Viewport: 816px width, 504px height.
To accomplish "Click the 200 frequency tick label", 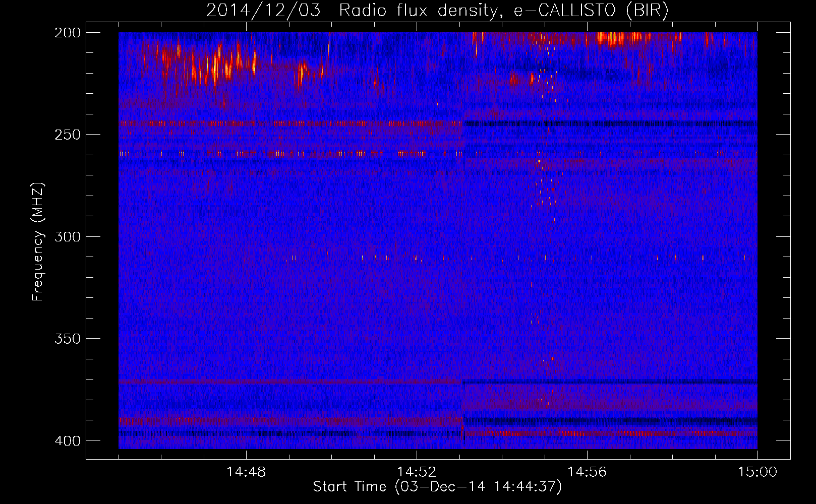I will [67, 33].
